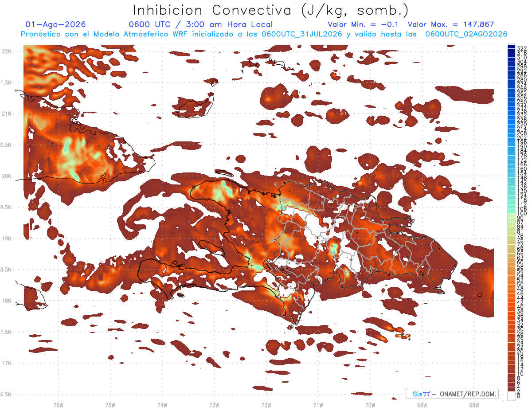Click the "21N" latitude label

click(7, 114)
